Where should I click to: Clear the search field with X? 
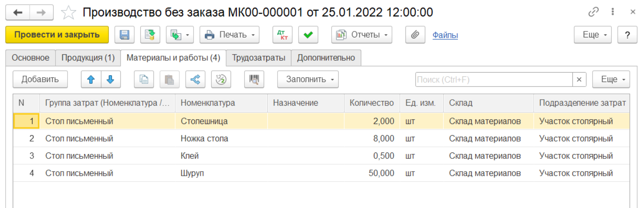click(x=579, y=79)
